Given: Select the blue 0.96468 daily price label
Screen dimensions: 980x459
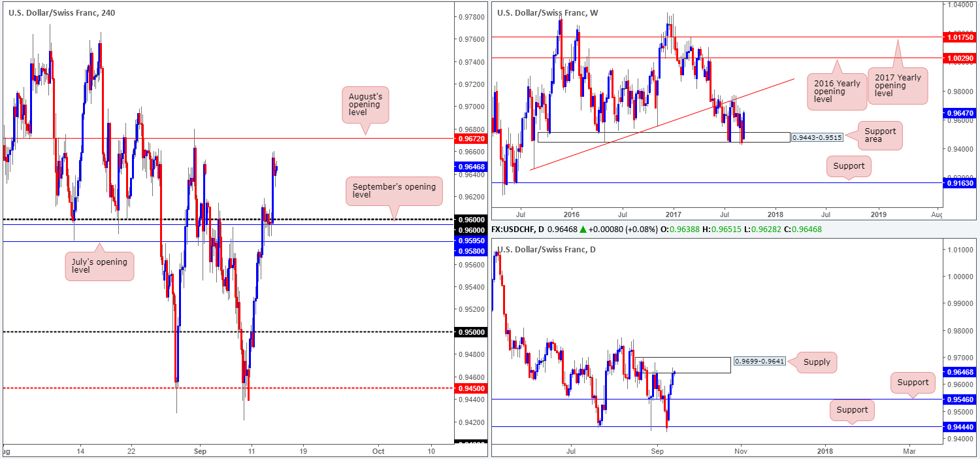Looking at the screenshot, I should pyautogui.click(x=960, y=372).
